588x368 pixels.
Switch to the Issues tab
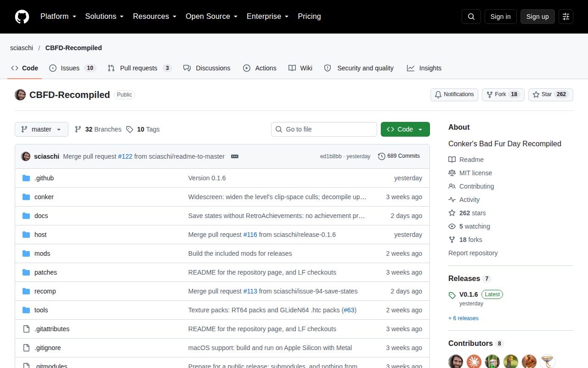[x=72, y=68]
